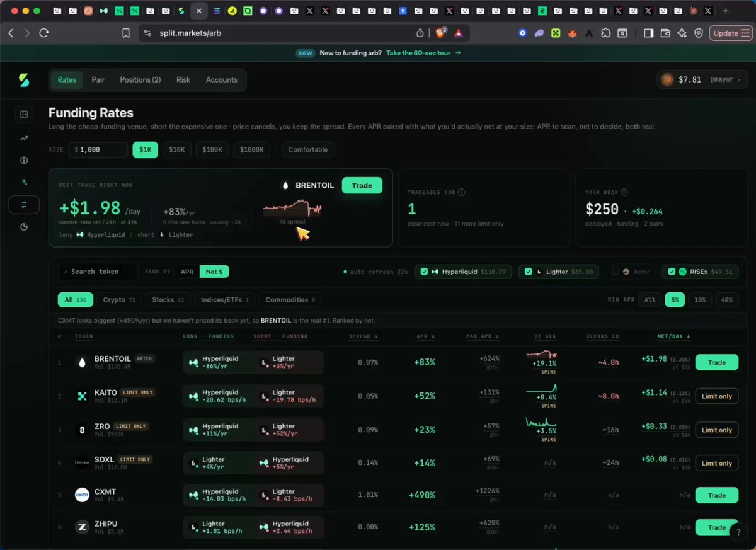The height and width of the screenshot is (550, 756).
Task: Open the sparkle icon in the sidebar
Action: click(24, 182)
